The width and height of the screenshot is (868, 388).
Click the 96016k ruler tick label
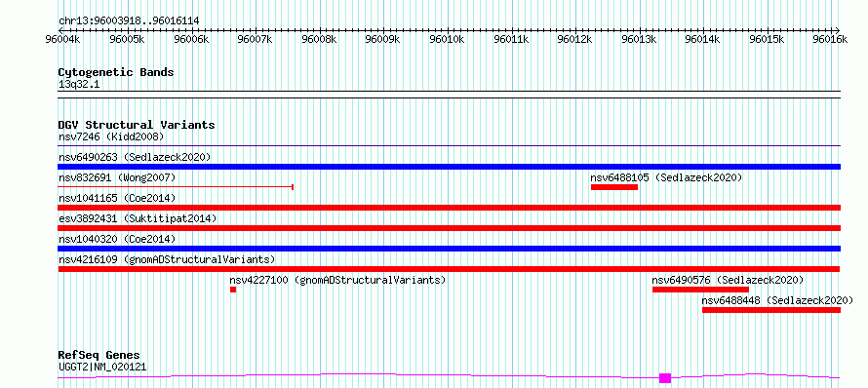830,40
